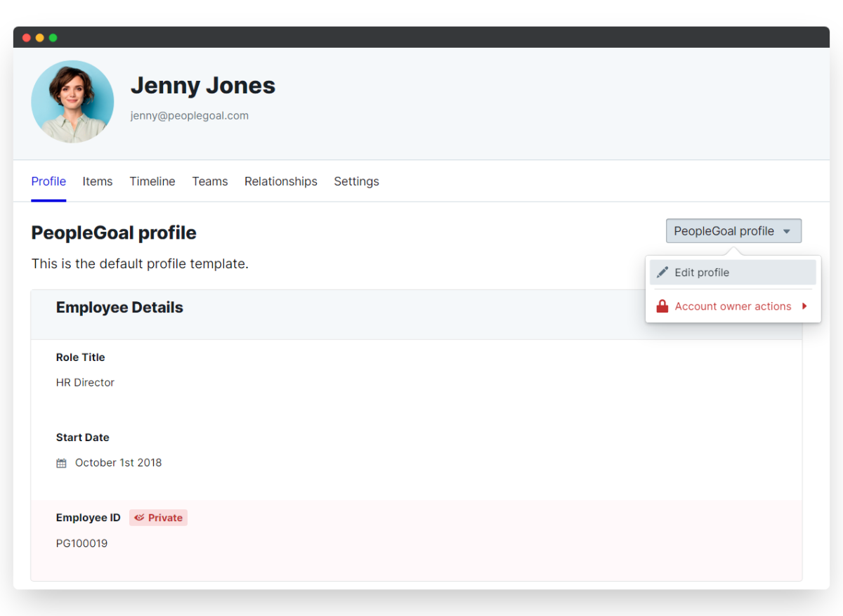843x616 pixels.
Task: Switch to the Teams tab
Action: (x=210, y=181)
